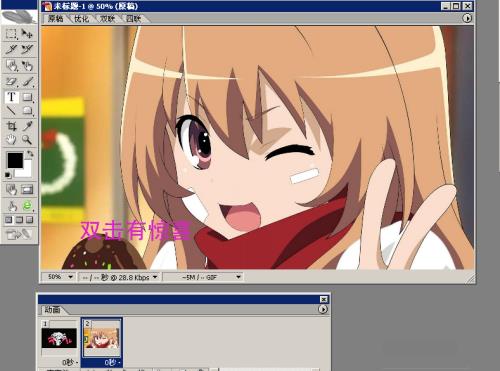Select the Rectangle Image Map tool
The image size is (500, 371).
point(11,65)
